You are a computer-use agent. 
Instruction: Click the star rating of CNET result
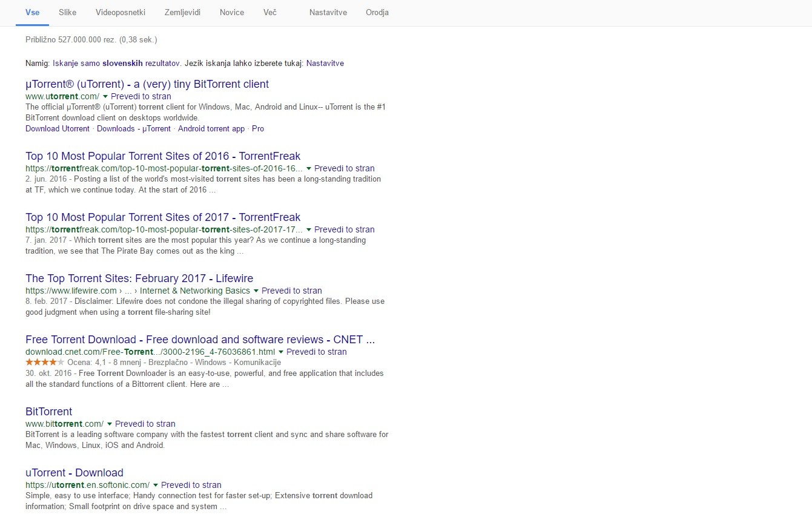click(45, 362)
